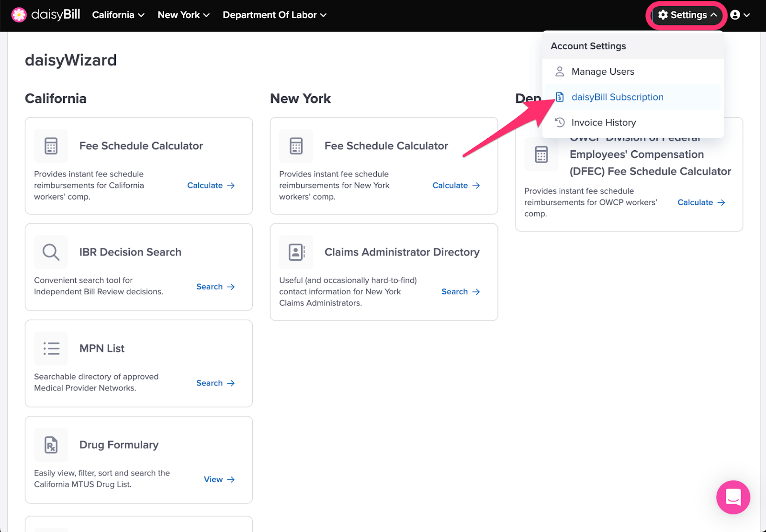Click Search link for MPN List
766x532 pixels.
[x=210, y=383]
